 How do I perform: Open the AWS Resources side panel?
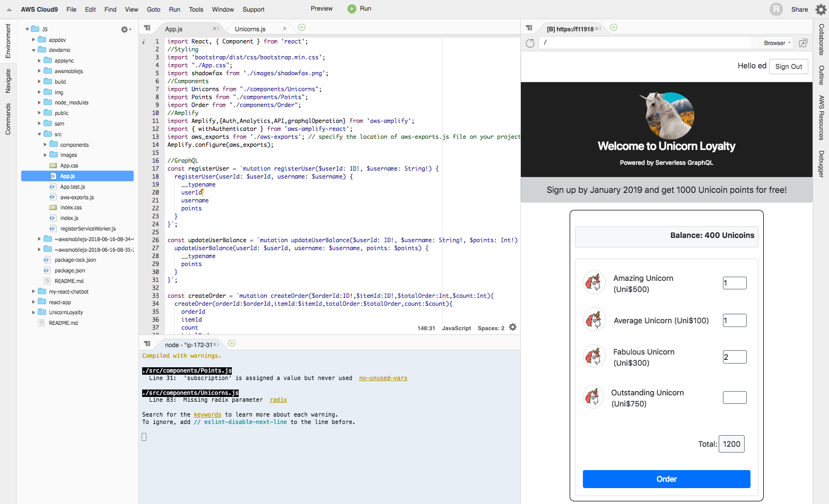[x=821, y=118]
